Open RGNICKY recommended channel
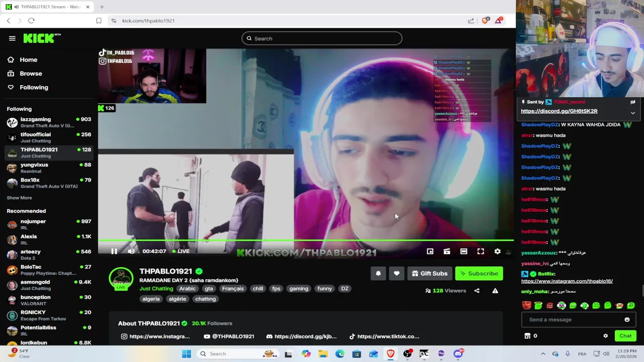The image size is (644, 362). coord(49,315)
